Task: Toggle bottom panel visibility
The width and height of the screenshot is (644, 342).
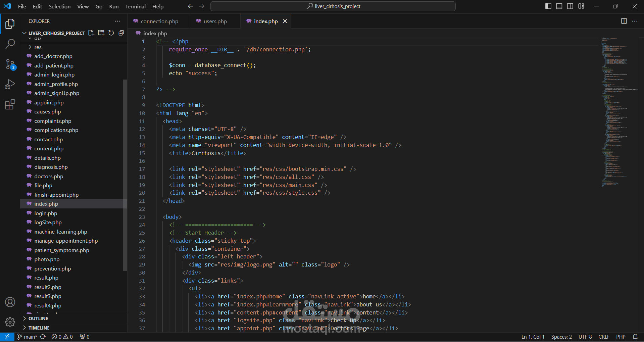Action: pos(559,6)
